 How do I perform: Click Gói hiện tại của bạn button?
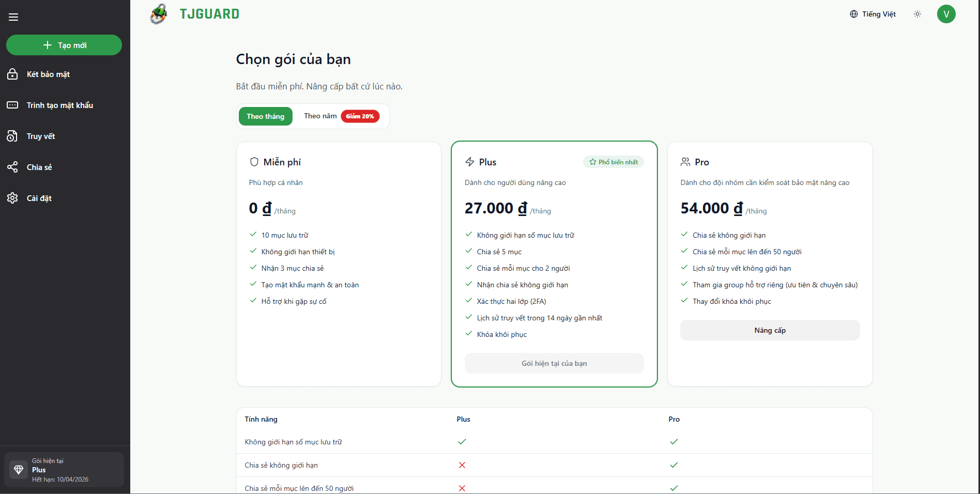point(554,363)
